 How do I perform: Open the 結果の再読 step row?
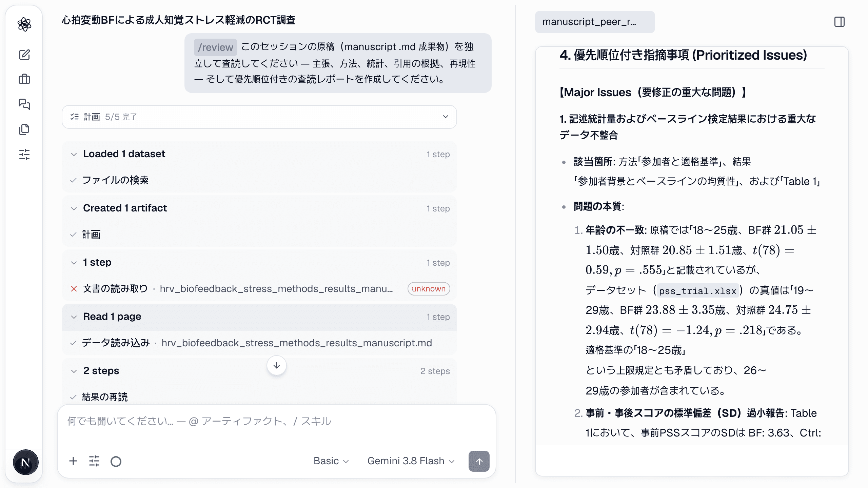[259, 397]
